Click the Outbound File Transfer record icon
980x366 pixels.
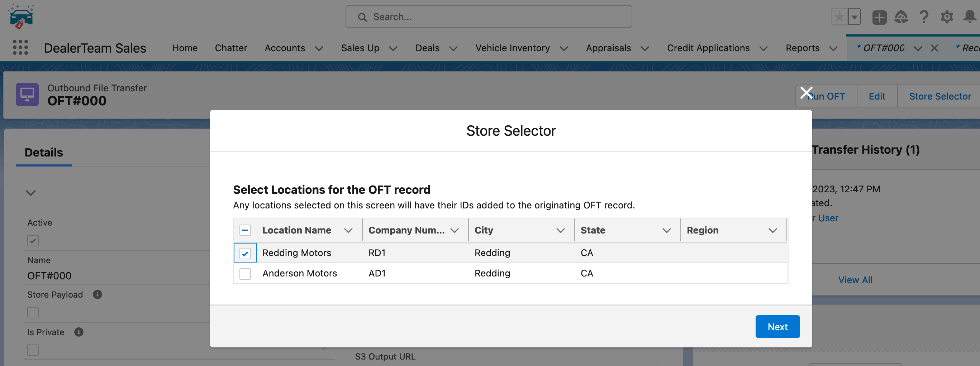tap(27, 94)
